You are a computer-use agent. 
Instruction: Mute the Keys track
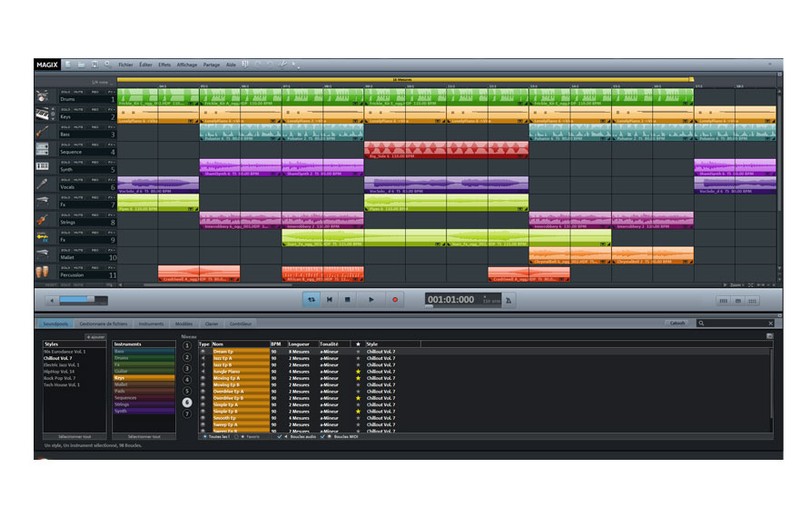pyautogui.click(x=78, y=110)
